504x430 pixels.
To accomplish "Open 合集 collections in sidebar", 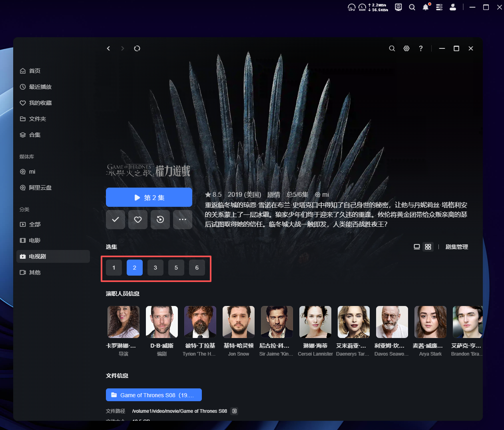I will point(53,135).
